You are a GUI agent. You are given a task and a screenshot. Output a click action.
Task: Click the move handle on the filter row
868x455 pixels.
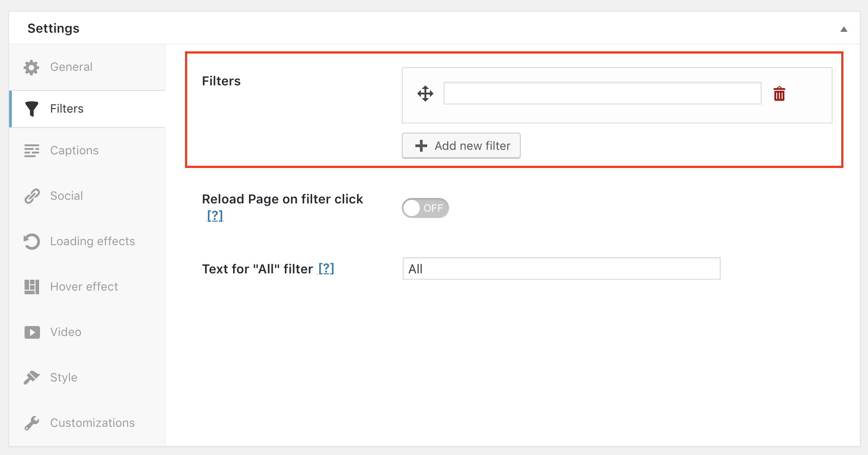point(425,94)
